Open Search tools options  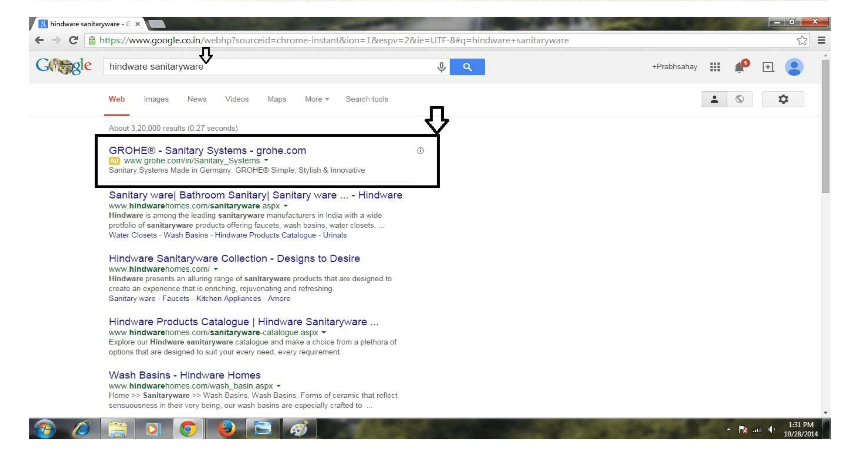[367, 99]
